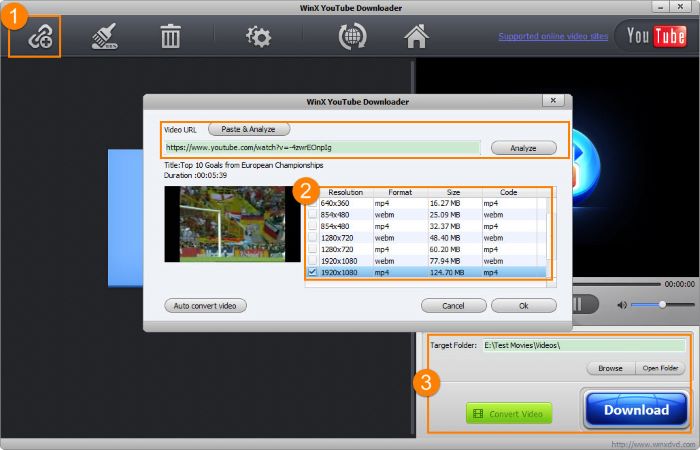Open the www.winxdvd.com link at bottom

pyautogui.click(x=654, y=444)
